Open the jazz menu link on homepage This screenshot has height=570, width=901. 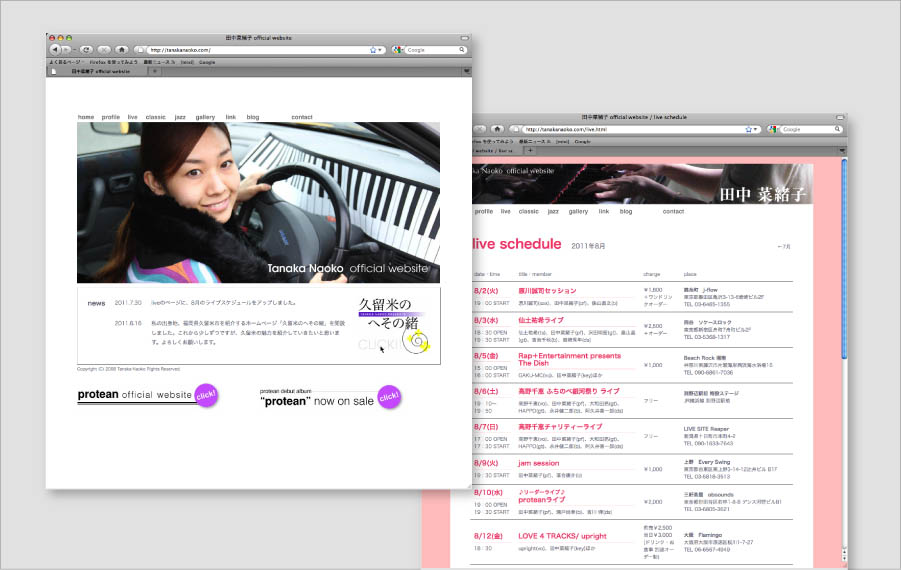[x=180, y=117]
